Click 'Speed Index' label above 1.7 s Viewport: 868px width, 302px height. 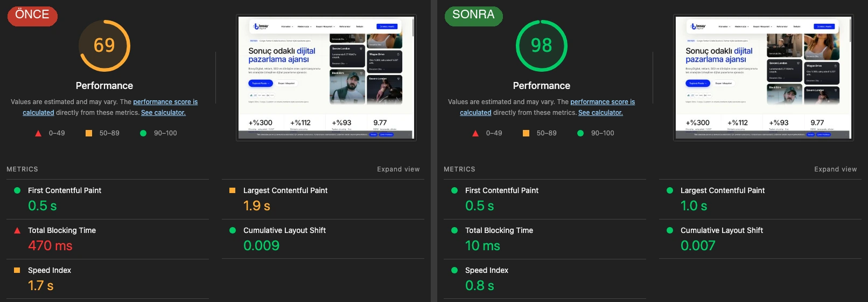tap(50, 270)
